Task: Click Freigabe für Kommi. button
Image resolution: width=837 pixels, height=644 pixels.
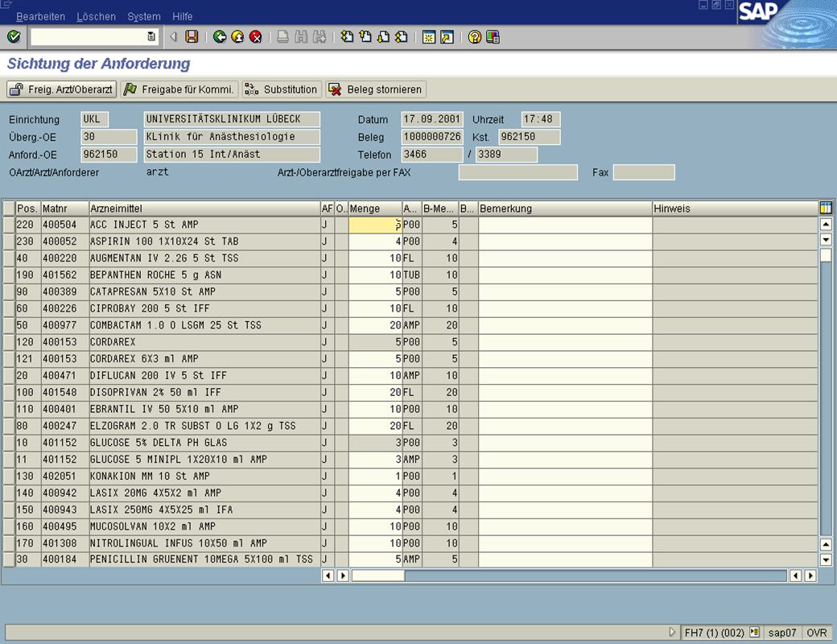Action: (x=179, y=89)
